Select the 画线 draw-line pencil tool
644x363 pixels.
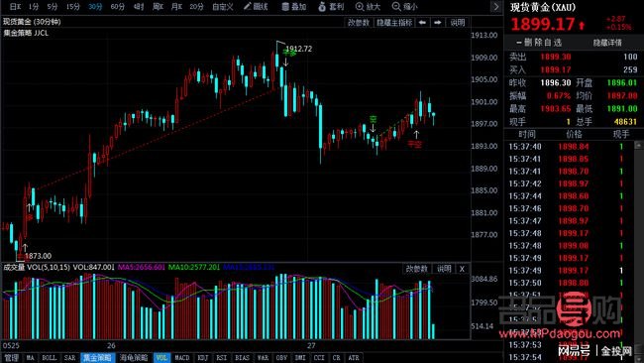(x=256, y=7)
